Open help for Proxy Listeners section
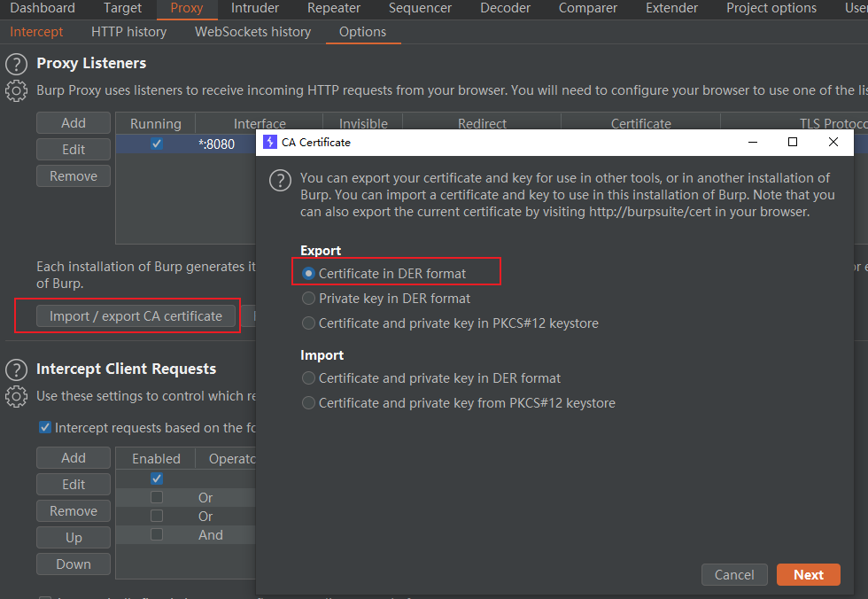The width and height of the screenshot is (868, 599). click(x=17, y=64)
